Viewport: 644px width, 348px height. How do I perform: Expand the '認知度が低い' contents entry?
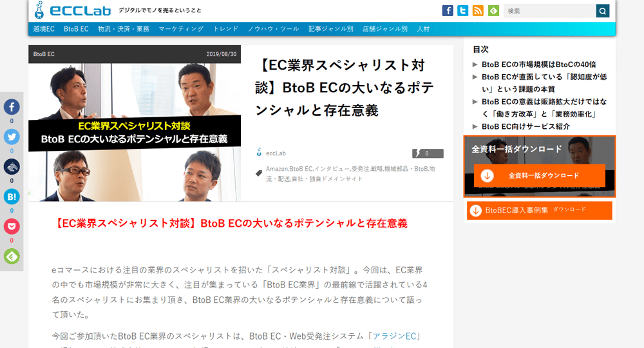coord(544,82)
